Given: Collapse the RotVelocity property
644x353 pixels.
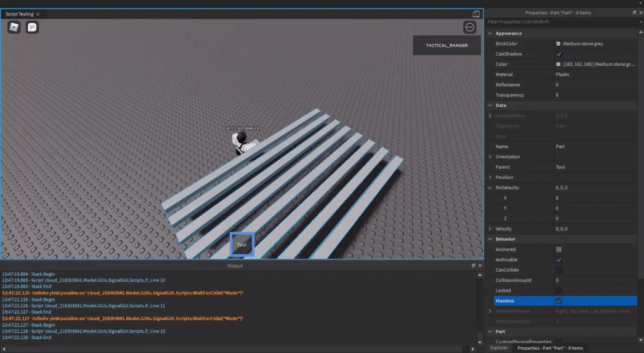Looking at the screenshot, I should click(490, 187).
